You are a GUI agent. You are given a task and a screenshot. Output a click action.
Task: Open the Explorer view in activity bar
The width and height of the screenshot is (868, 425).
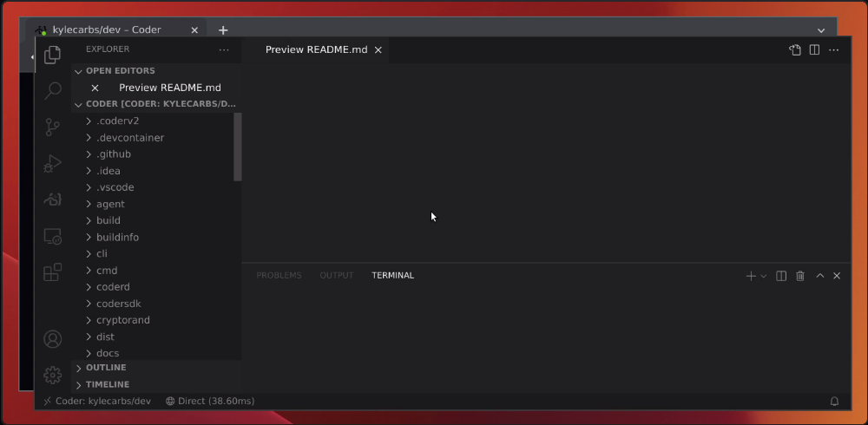(x=53, y=55)
